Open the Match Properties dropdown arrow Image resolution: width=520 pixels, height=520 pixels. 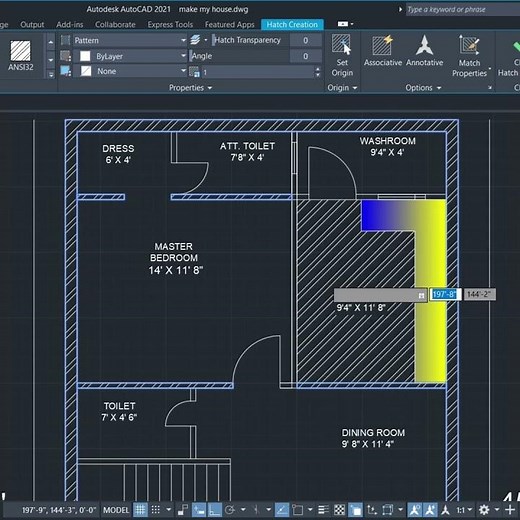pyautogui.click(x=490, y=69)
